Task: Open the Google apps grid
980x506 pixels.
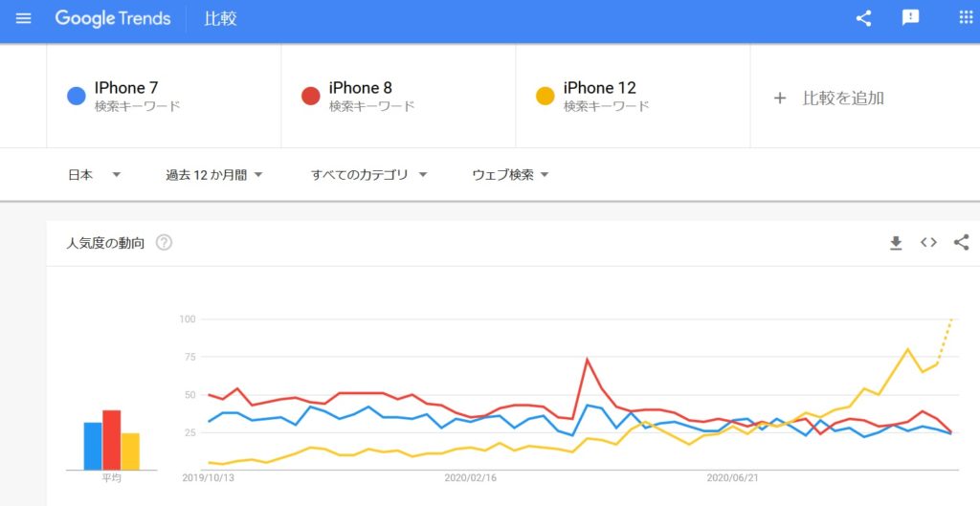Action: click(966, 17)
